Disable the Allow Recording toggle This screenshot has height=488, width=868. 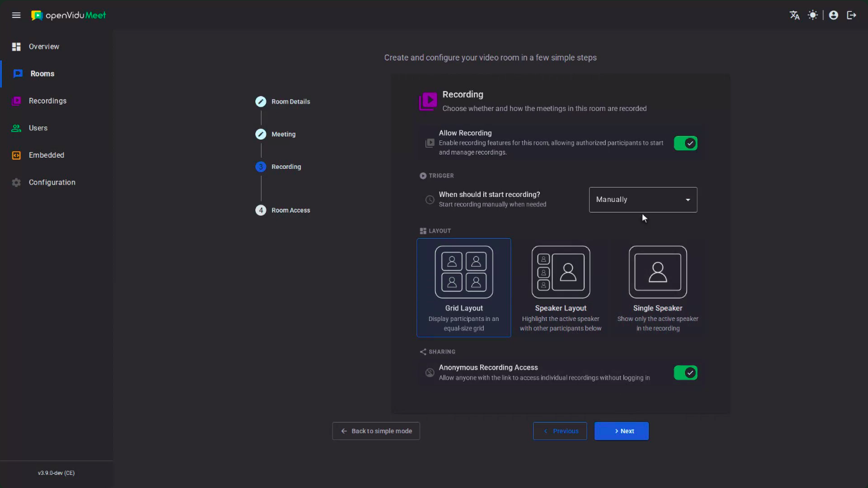pyautogui.click(x=686, y=143)
